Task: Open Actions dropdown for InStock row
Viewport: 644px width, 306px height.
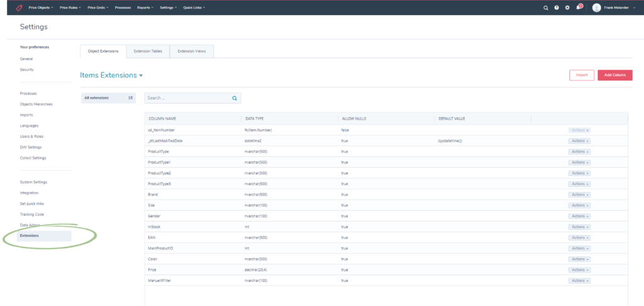Action: coord(579,227)
